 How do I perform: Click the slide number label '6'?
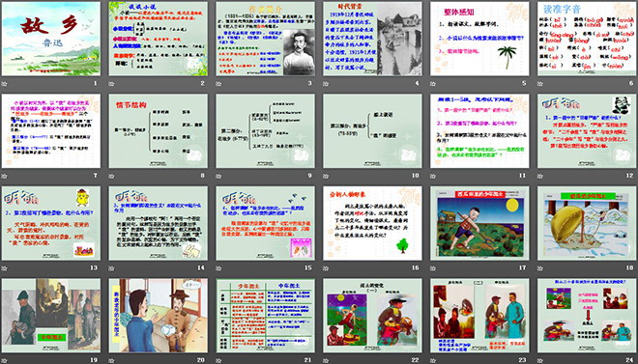pyautogui.click(x=631, y=83)
